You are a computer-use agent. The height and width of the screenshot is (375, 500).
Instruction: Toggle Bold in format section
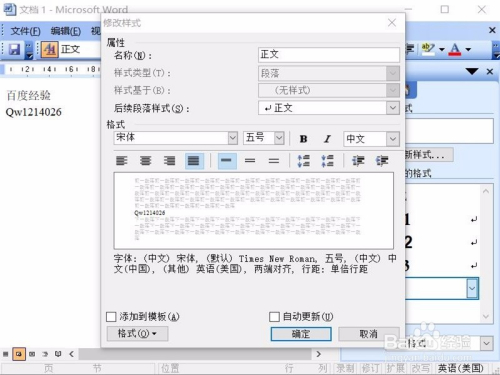pyautogui.click(x=303, y=139)
